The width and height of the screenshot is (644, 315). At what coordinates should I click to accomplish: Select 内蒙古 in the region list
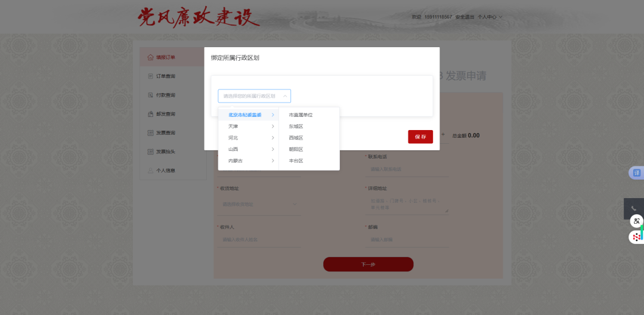click(236, 161)
